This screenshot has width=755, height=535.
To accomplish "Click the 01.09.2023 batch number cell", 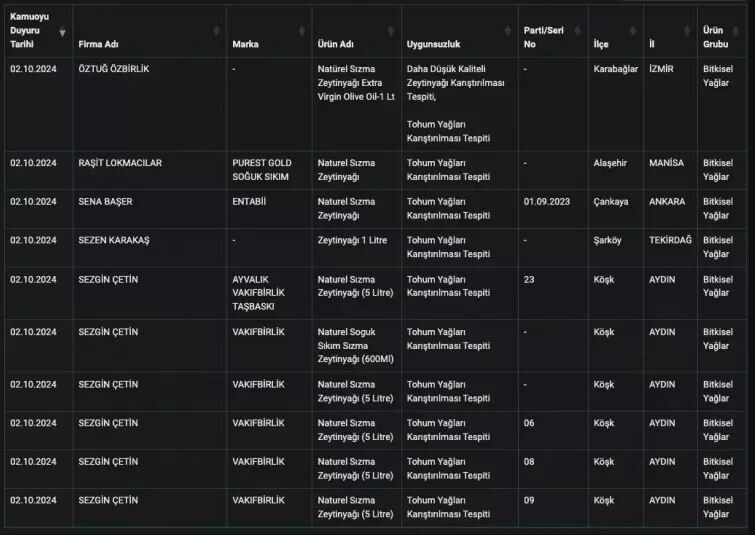I will tap(548, 201).
